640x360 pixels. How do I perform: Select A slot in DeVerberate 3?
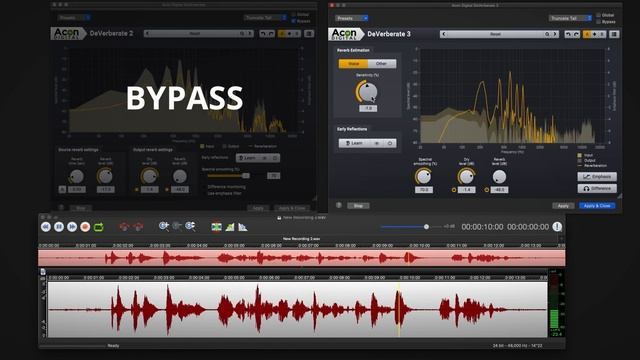pyautogui.click(x=587, y=34)
